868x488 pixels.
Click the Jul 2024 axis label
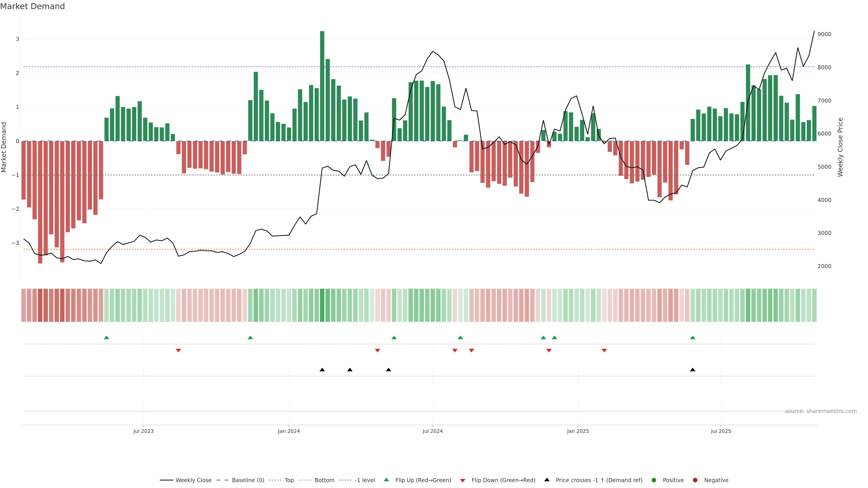pos(433,431)
